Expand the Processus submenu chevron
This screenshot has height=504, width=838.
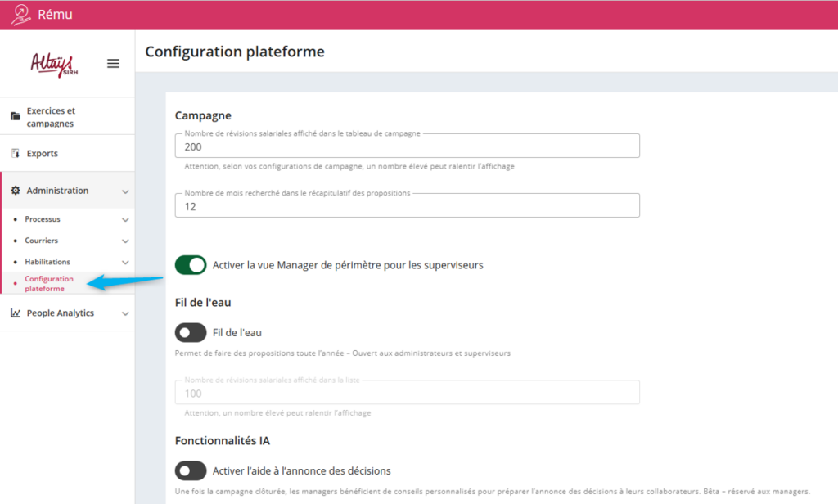pyautogui.click(x=125, y=220)
